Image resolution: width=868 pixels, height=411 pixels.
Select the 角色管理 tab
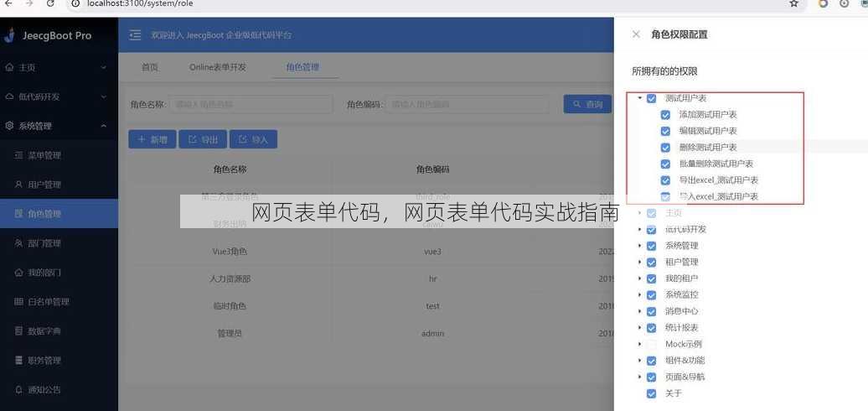[302, 68]
